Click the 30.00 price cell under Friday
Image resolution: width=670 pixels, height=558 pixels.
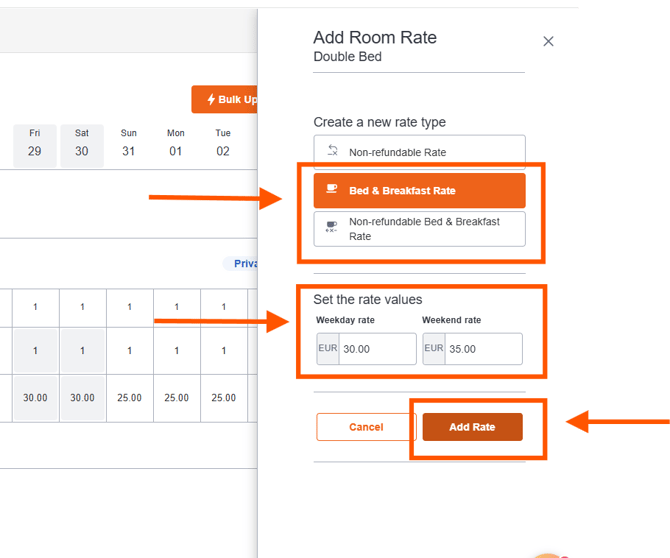click(x=35, y=398)
